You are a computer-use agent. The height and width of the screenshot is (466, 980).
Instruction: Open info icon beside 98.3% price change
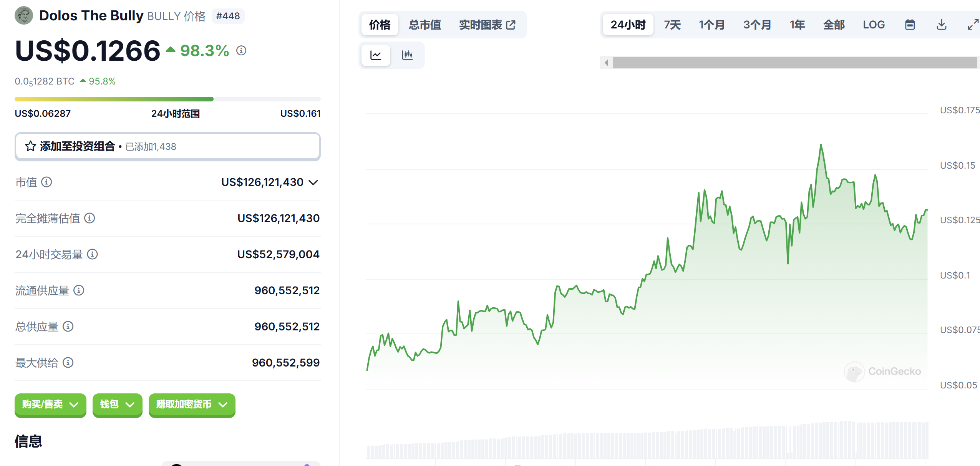[241, 50]
